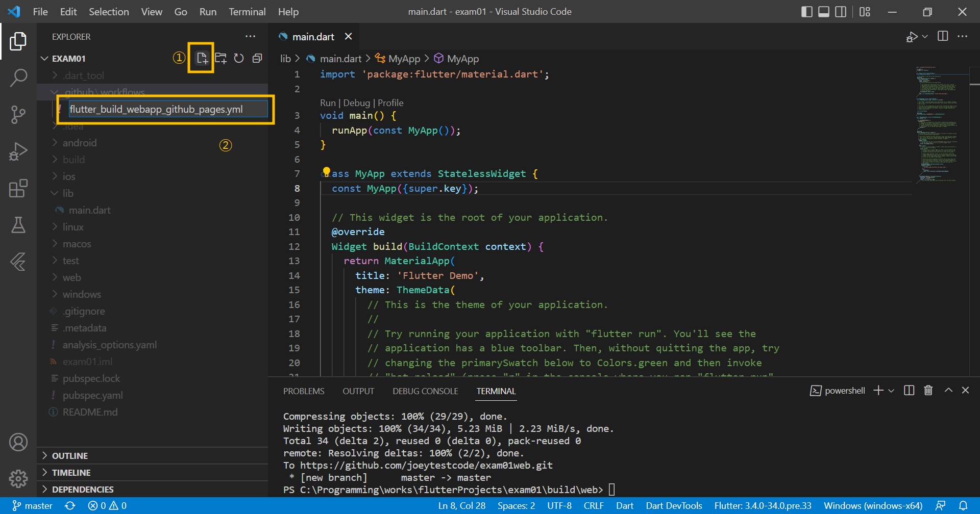Split the terminal panel
This screenshot has width=980, height=514.
(x=909, y=391)
